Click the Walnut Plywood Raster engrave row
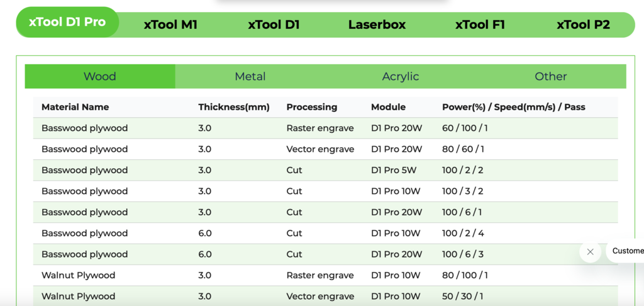Screen dimensions: 644x306 [325, 275]
